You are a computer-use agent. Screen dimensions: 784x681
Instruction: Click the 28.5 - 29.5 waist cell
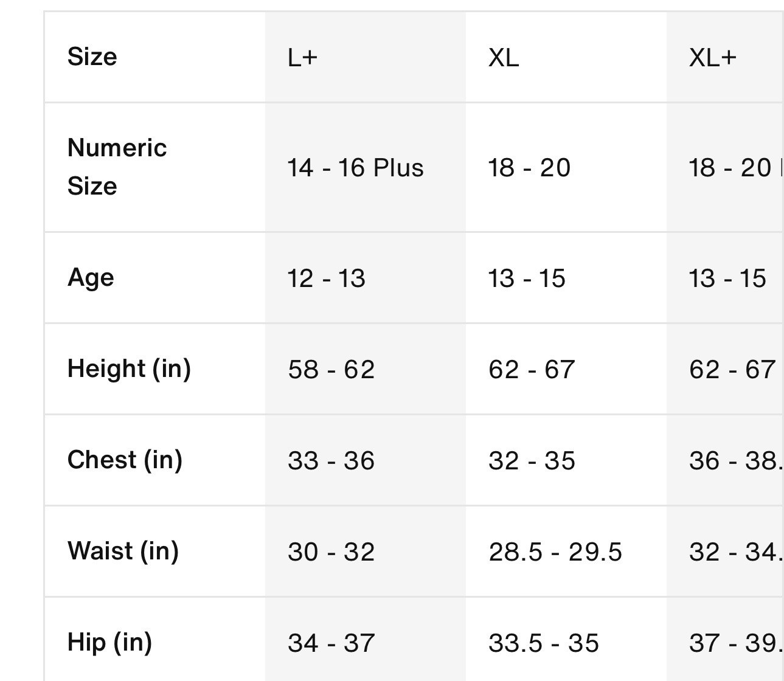pyautogui.click(x=566, y=551)
